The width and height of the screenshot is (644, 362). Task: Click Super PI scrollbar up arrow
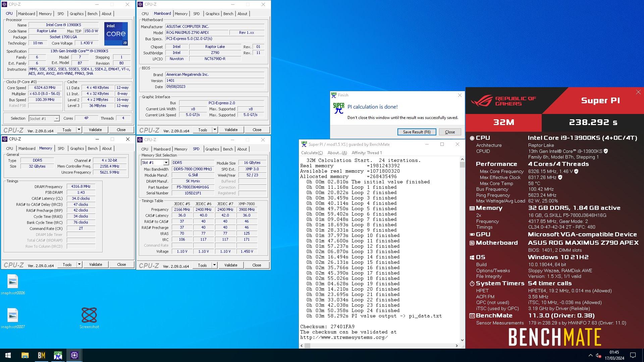click(x=462, y=160)
